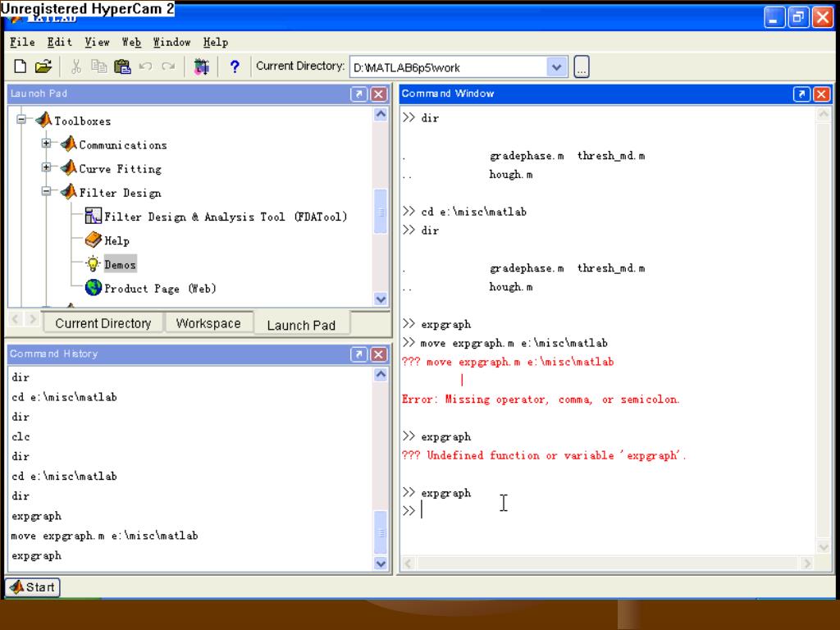Collapse the Toolboxes tree node
The width and height of the screenshot is (840, 630).
click(x=21, y=120)
